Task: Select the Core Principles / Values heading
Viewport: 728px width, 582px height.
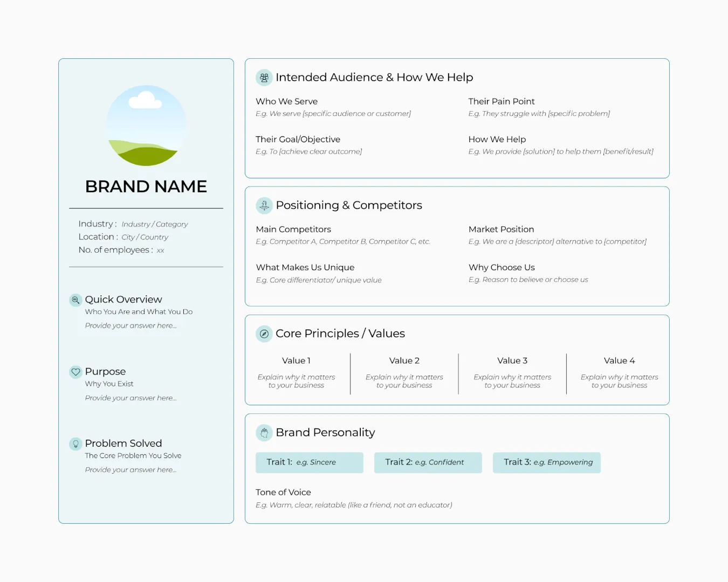Action: click(x=340, y=334)
